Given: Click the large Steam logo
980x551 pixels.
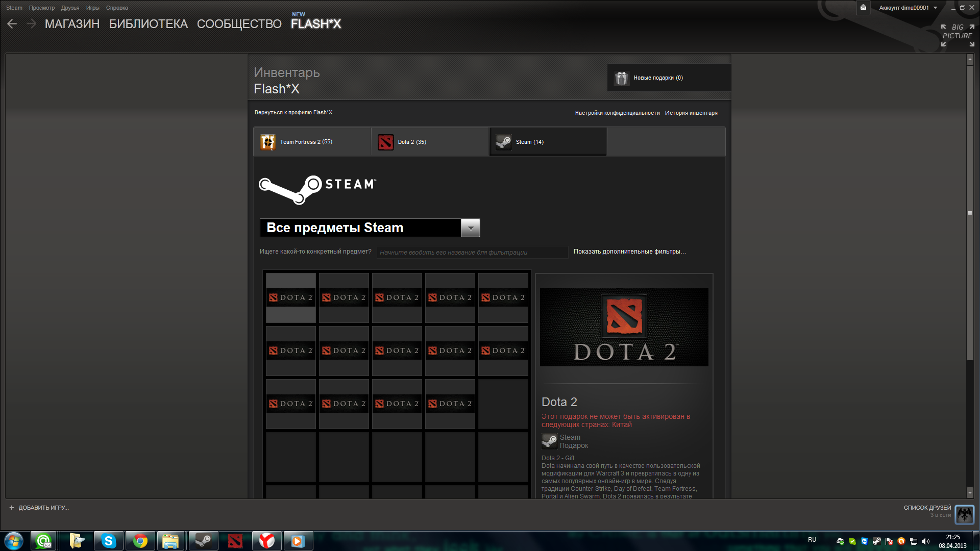Looking at the screenshot, I should 317,189.
